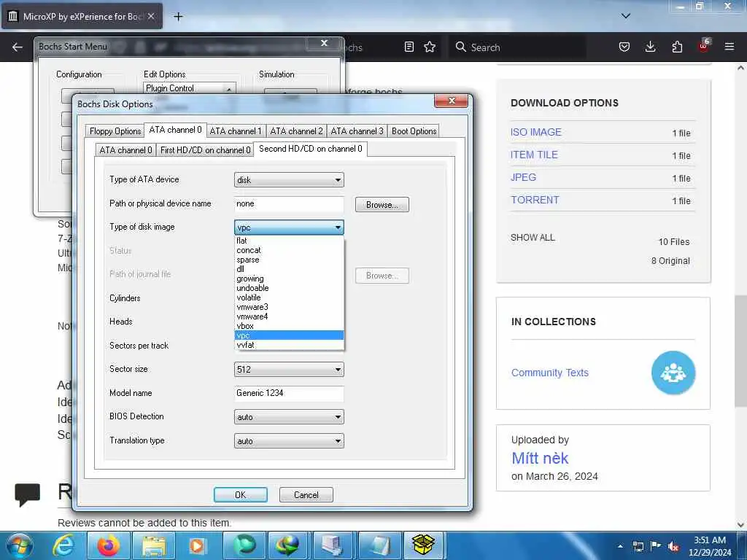Choose dll in disk image list
Viewport: 747px width, 560px height.
[289, 269]
